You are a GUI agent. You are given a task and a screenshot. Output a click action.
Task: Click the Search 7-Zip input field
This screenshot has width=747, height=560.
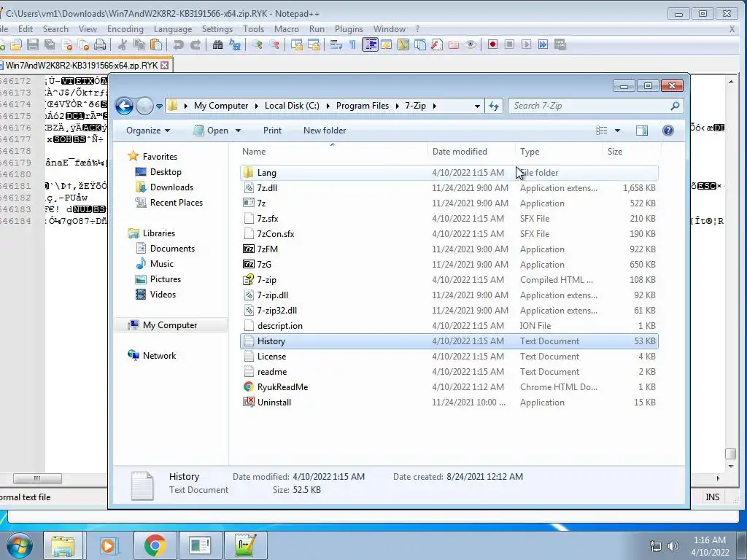(595, 106)
